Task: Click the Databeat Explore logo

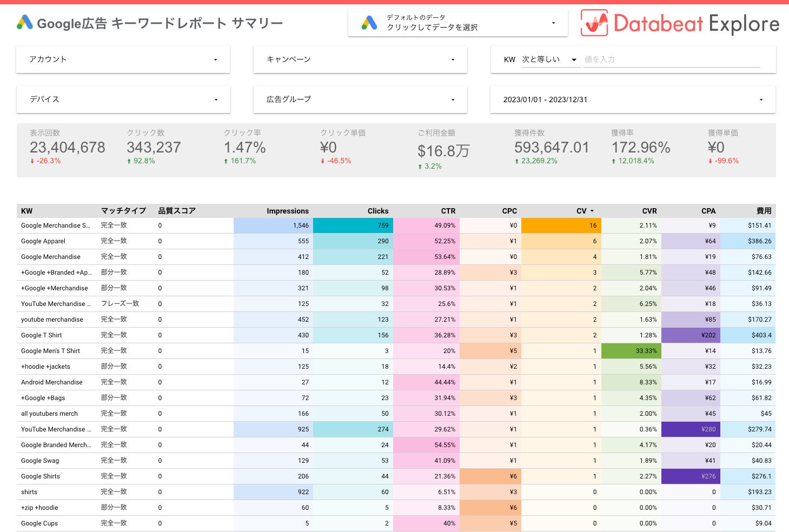Action: point(680,23)
